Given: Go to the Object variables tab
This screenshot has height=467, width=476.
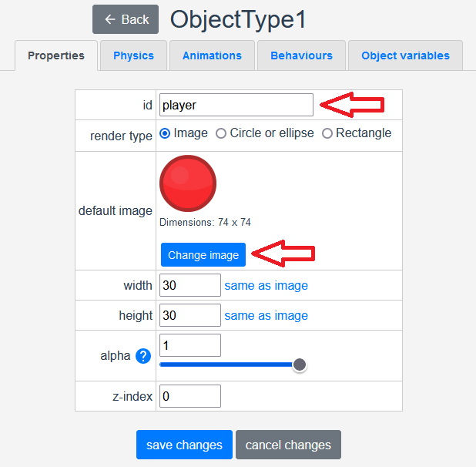Looking at the screenshot, I should click(405, 55).
